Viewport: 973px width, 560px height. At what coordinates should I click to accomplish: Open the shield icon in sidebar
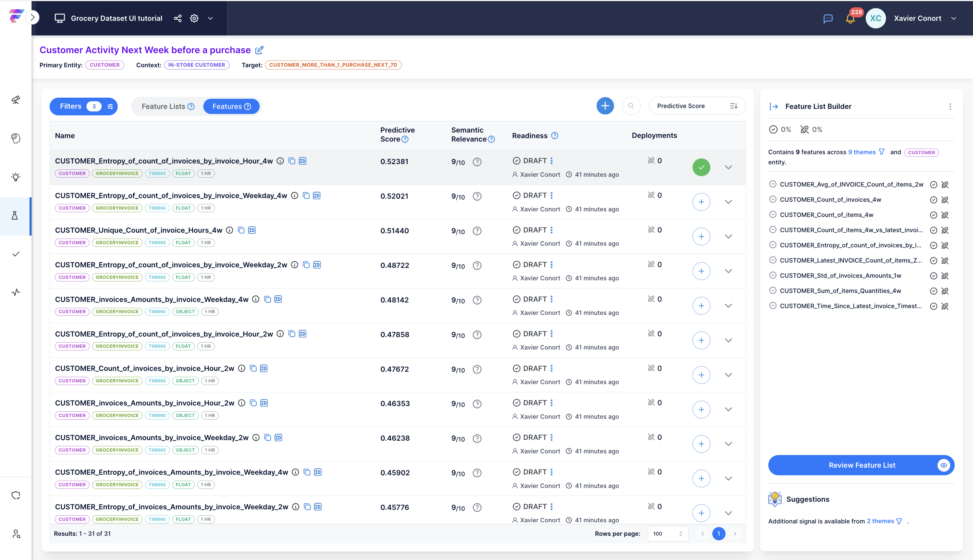click(16, 495)
